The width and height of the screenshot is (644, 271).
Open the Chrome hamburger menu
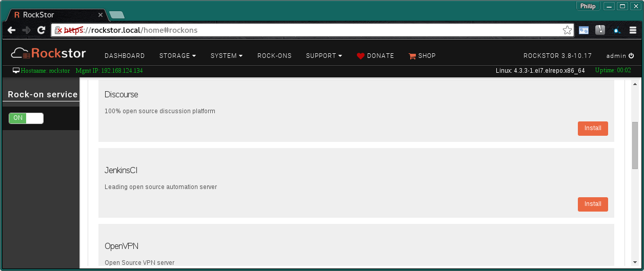point(633,30)
